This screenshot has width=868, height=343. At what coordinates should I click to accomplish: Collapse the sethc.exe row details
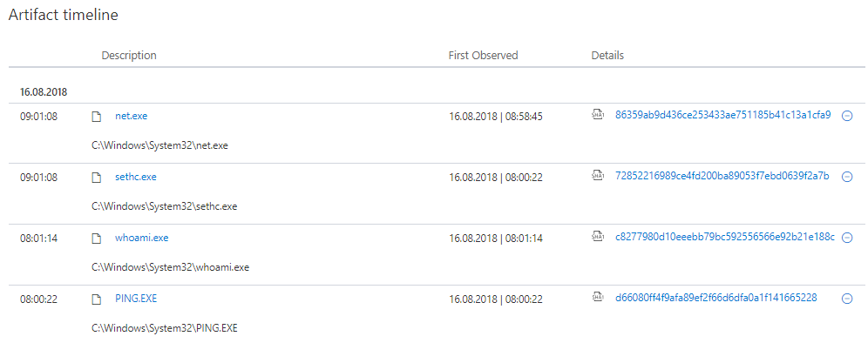pyautogui.click(x=846, y=177)
